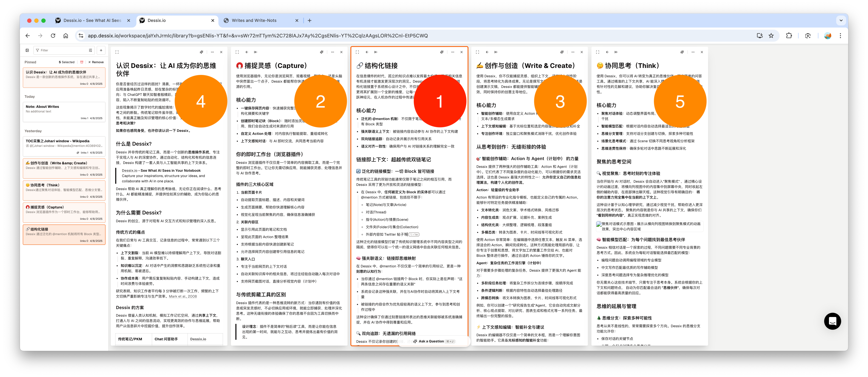Open TOC采集之Johari window - Wikipedia note
Screen dimensions: 868x377
(64, 146)
